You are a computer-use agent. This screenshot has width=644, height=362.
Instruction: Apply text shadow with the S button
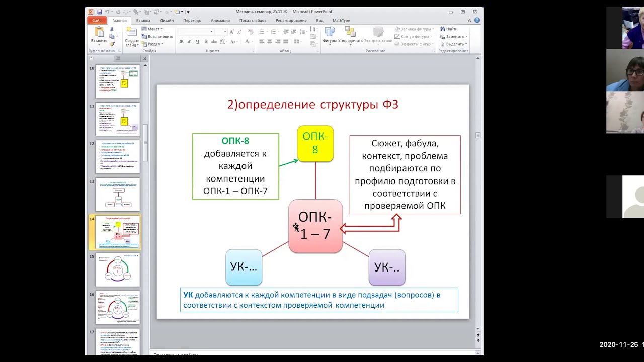[206, 42]
